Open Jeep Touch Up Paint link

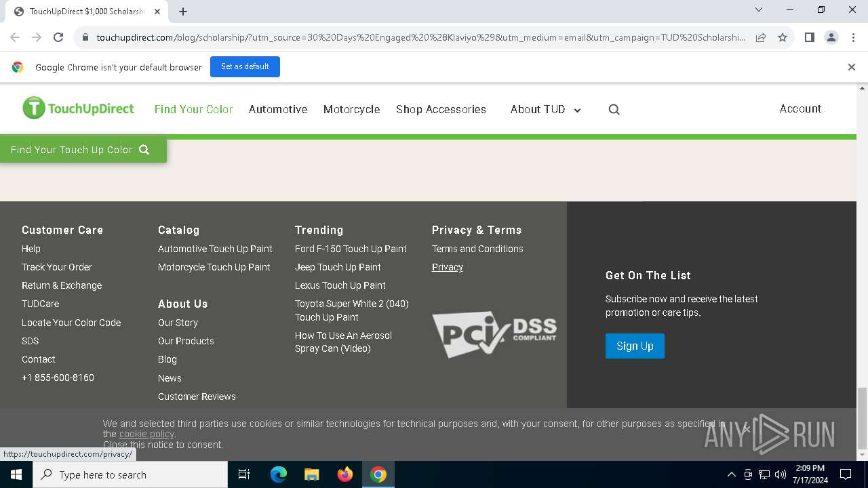point(338,267)
